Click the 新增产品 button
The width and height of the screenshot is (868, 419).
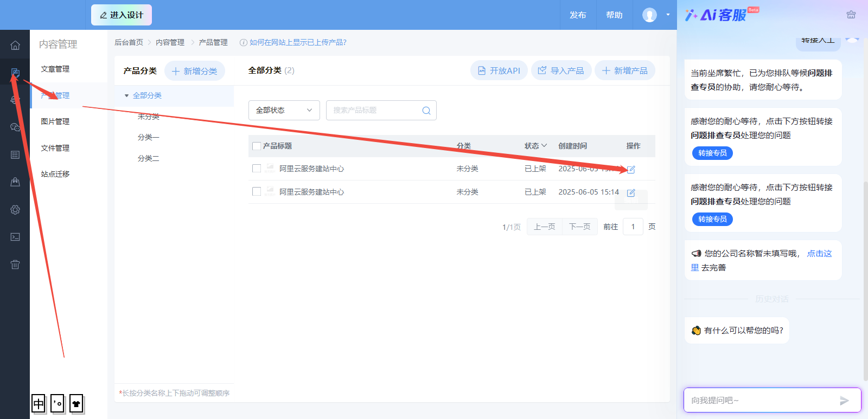click(625, 70)
